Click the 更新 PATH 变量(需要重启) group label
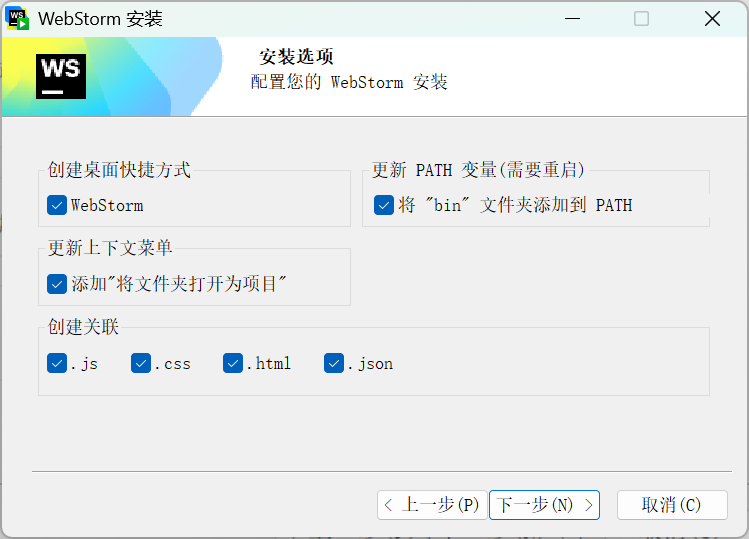Screen dimensions: 749x539 tap(479, 170)
